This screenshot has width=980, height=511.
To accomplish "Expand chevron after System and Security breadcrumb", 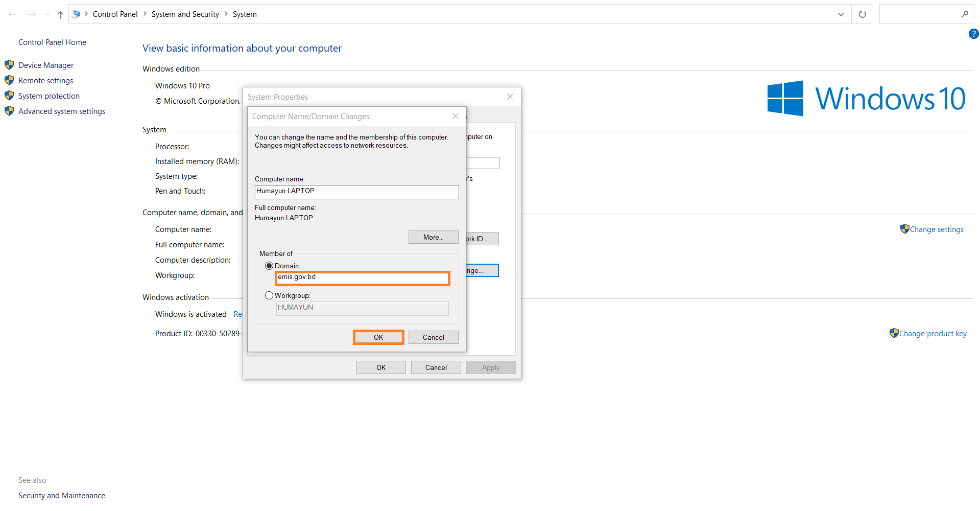I will (226, 14).
